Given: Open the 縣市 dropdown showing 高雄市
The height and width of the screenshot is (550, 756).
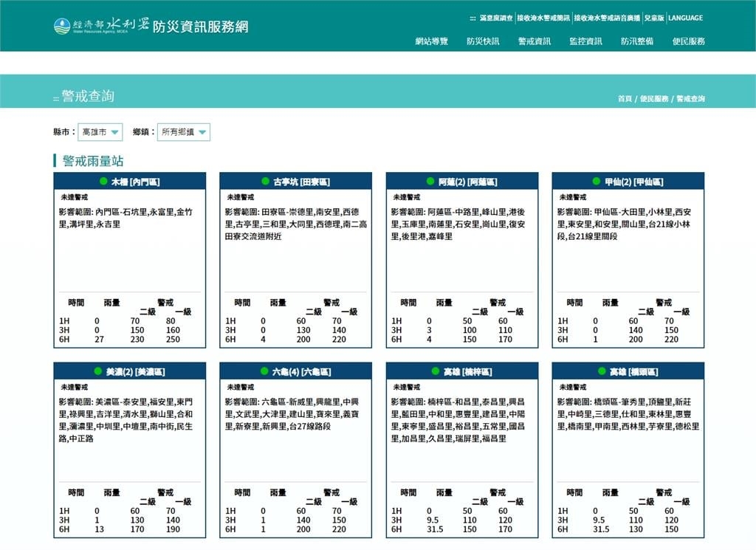Looking at the screenshot, I should [x=100, y=132].
